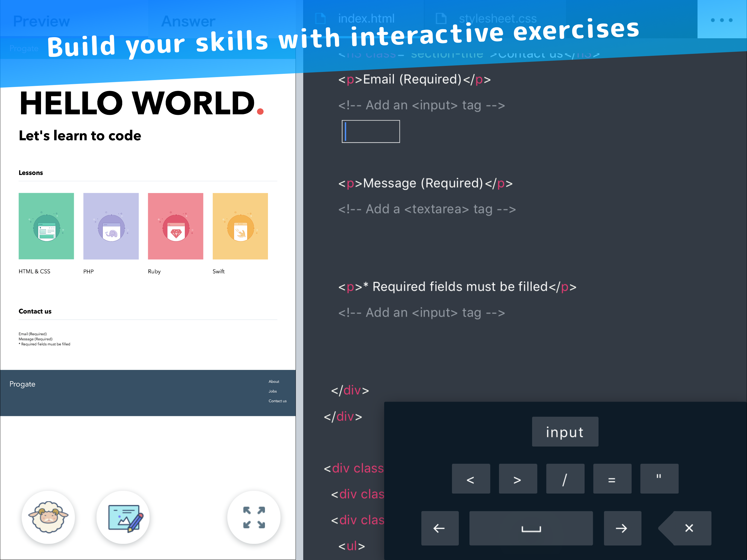Click the 'Contact us' section title in preview

[x=35, y=311]
